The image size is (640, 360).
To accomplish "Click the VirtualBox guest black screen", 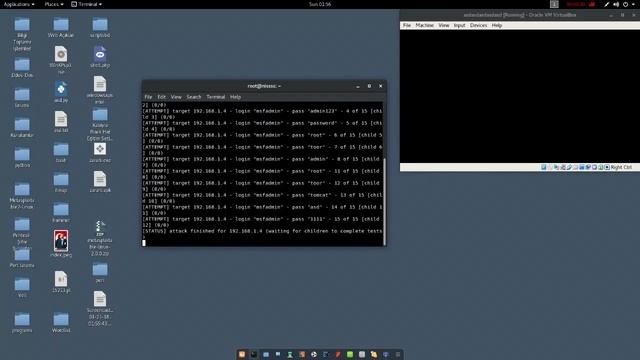I will point(520,96).
